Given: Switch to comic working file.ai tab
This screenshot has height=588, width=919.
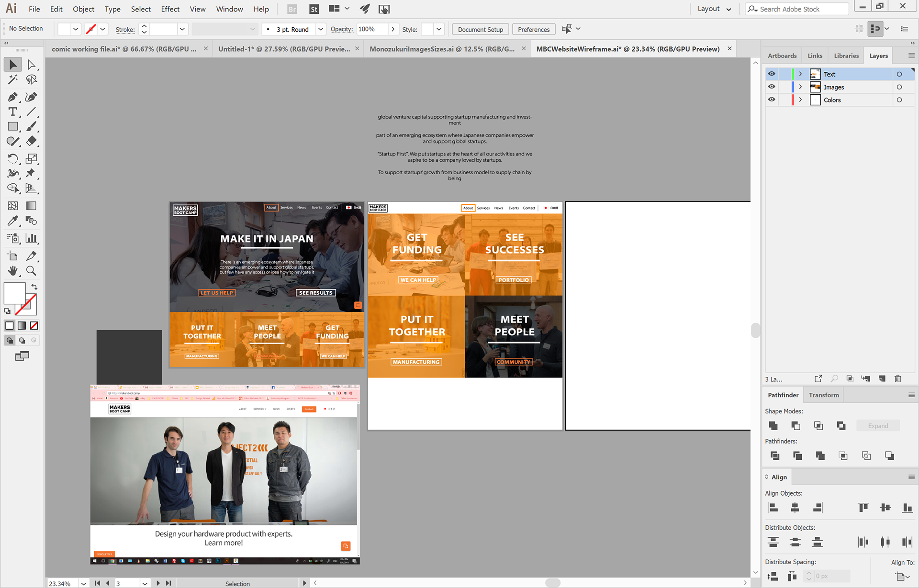Looking at the screenshot, I should 124,49.
